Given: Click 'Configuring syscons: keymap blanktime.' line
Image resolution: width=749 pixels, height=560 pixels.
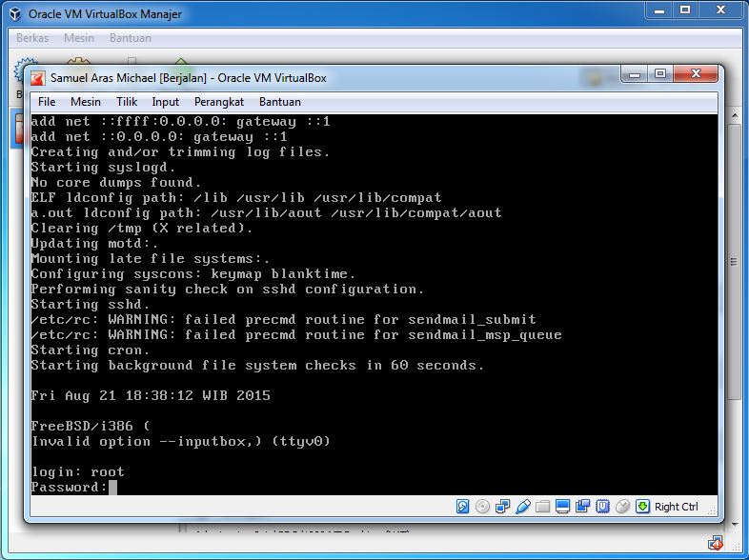Looking at the screenshot, I should (193, 274).
